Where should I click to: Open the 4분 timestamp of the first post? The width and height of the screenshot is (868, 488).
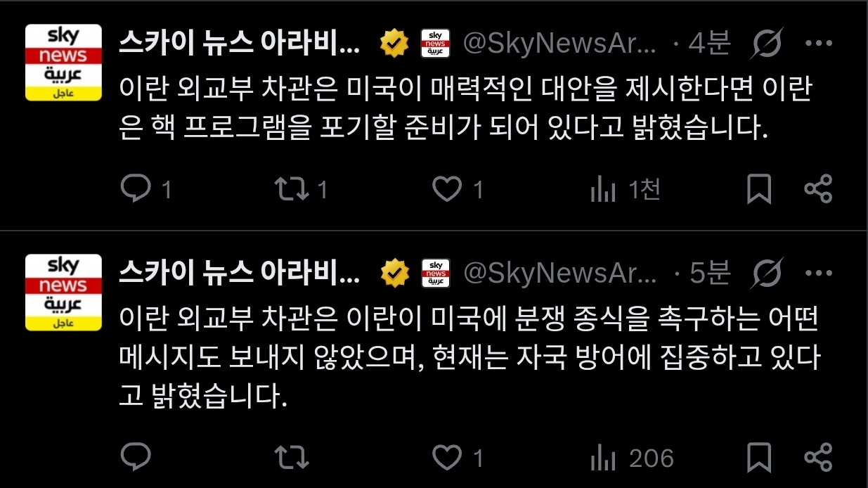709,44
